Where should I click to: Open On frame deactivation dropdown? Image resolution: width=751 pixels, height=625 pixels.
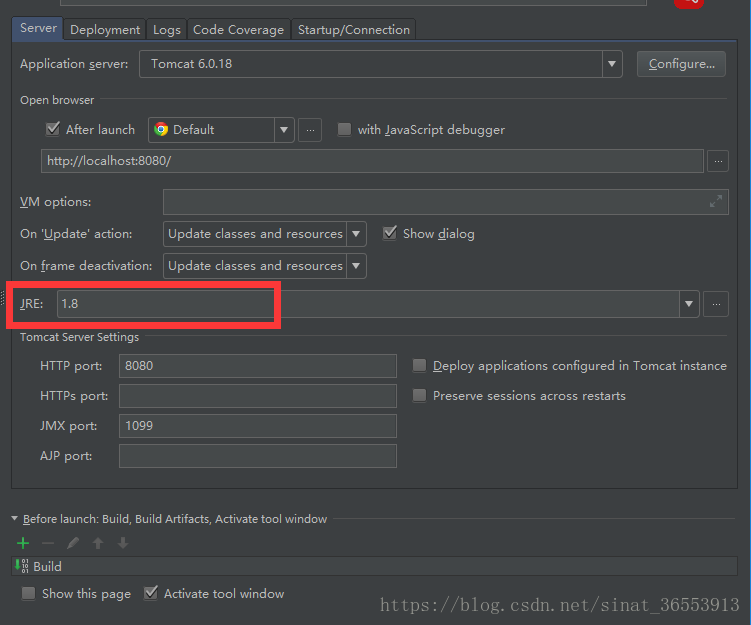356,266
